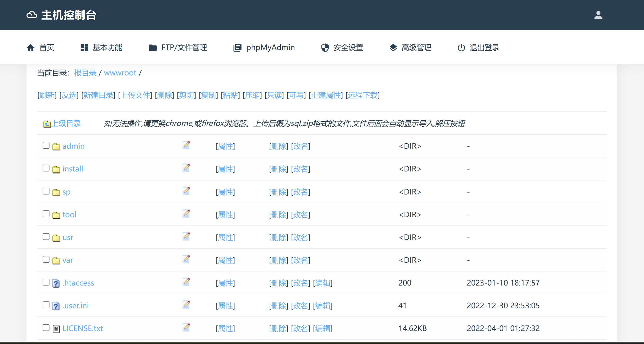This screenshot has width=644, height=344.
Task: Click the user account icon in header
Action: point(598,15)
